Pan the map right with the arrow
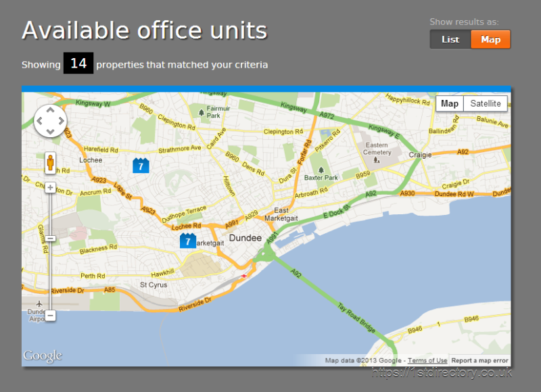This screenshot has width=541, height=392. click(62, 121)
